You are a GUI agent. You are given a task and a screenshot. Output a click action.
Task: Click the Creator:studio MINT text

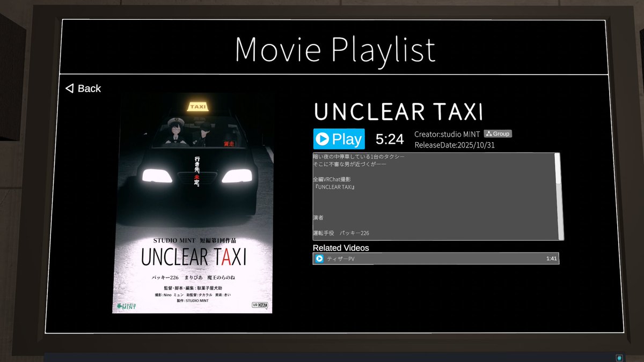[x=447, y=134]
